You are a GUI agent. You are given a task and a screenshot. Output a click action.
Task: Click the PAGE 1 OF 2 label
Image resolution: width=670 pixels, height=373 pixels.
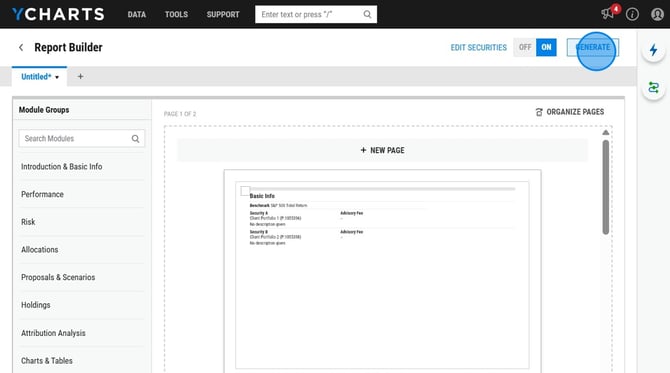[180, 114]
